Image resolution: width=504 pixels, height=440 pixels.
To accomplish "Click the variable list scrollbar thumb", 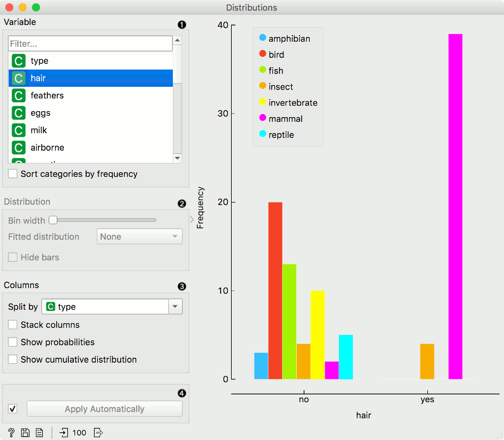I will (x=177, y=64).
